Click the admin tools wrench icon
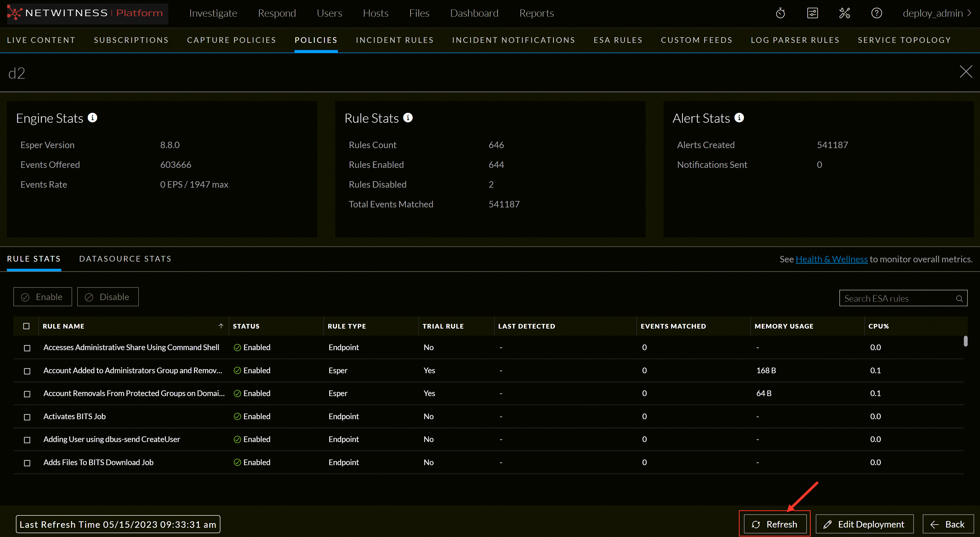Viewport: 980px width, 537px height. [845, 13]
